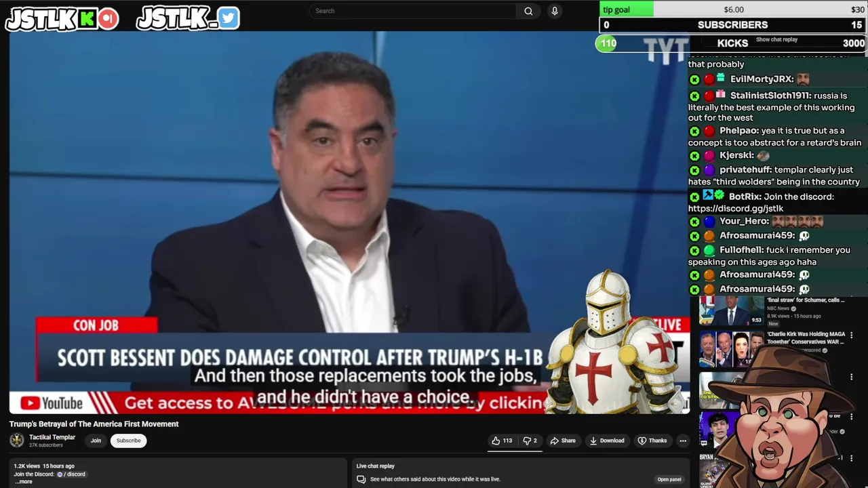Image resolution: width=868 pixels, height=488 pixels.
Task: Click '1.2K views 15 hours ago' text
Action: tap(44, 466)
